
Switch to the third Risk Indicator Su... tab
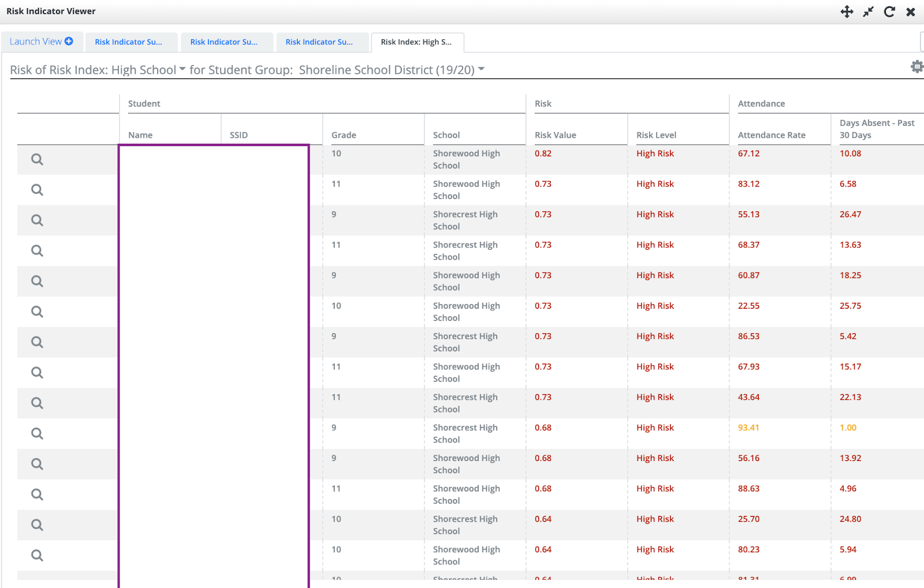(x=322, y=42)
